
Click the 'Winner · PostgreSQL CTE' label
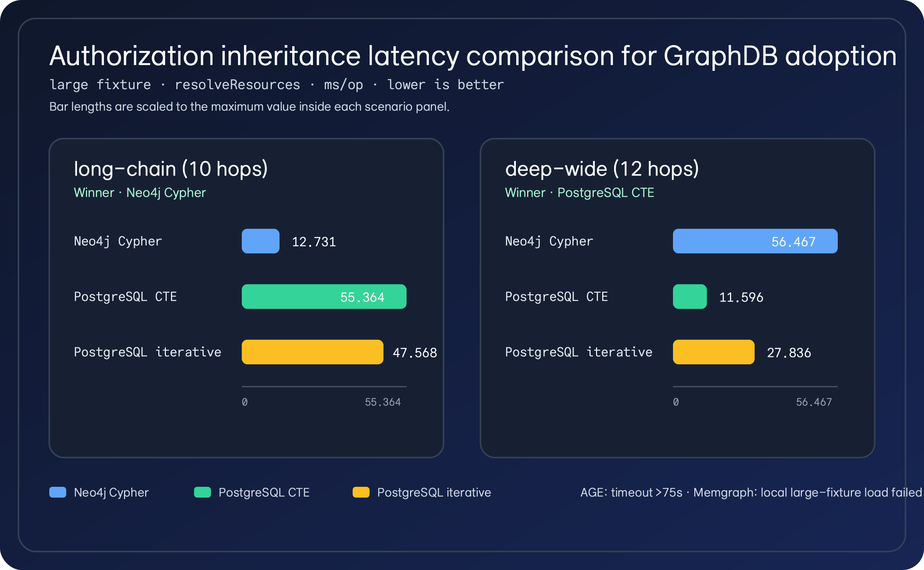point(579,193)
